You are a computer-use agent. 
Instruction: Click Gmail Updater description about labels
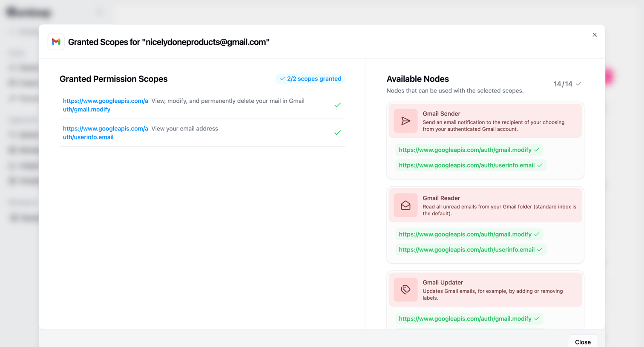493,295
